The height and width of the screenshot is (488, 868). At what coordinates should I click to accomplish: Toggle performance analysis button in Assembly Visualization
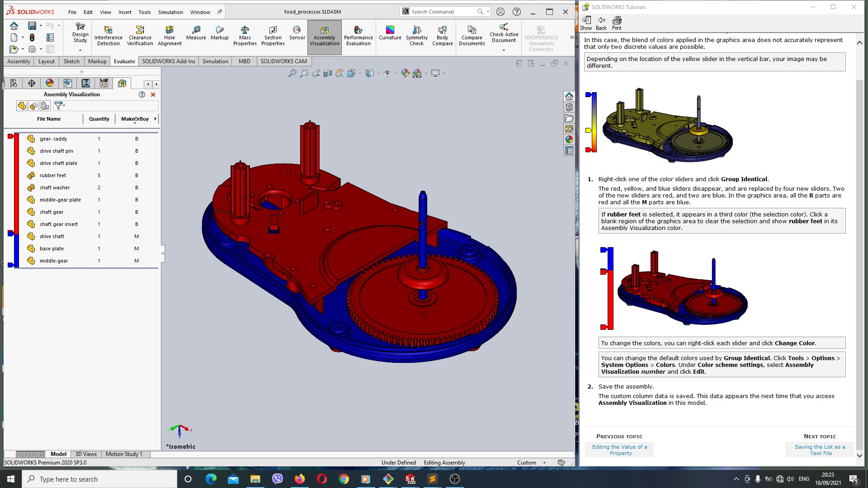tap(45, 106)
